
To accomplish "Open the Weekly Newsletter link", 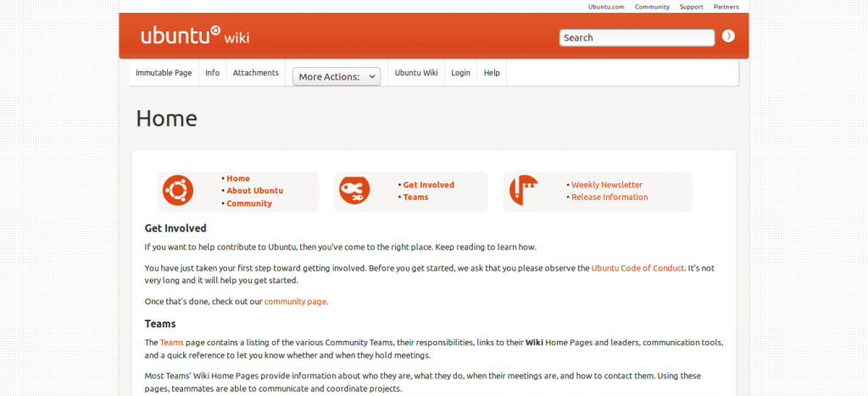I will [607, 185].
